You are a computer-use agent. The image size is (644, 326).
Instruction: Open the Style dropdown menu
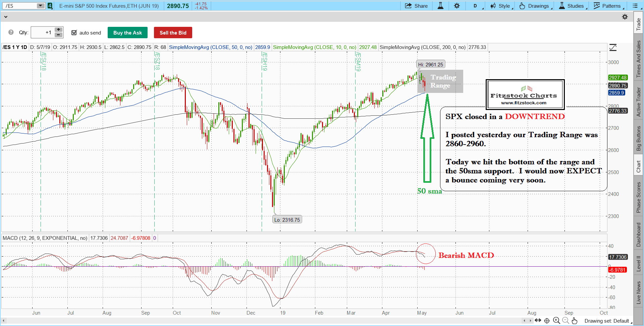pos(501,6)
